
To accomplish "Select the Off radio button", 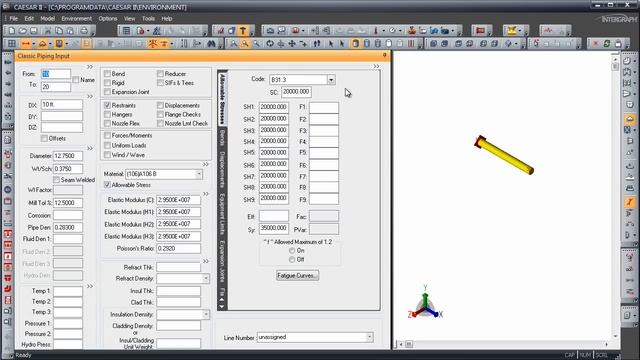I will click(292, 260).
